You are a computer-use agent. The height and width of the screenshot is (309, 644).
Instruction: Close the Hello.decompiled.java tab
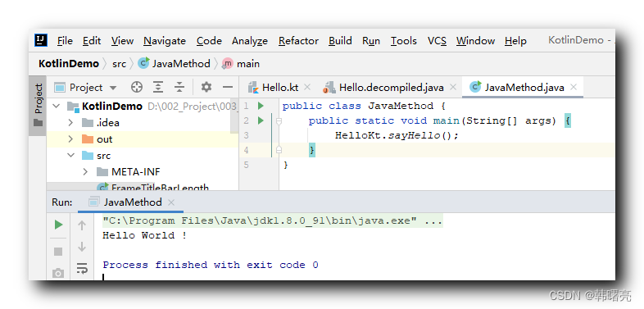pyautogui.click(x=452, y=87)
